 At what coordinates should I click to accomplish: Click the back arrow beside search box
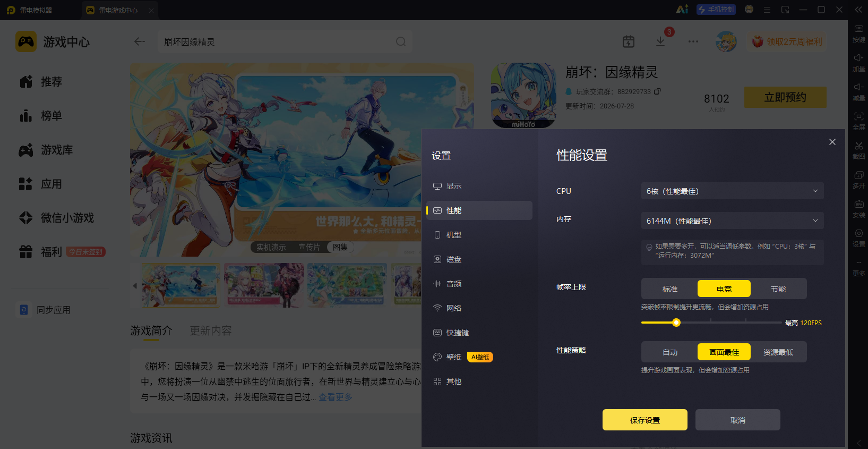140,41
